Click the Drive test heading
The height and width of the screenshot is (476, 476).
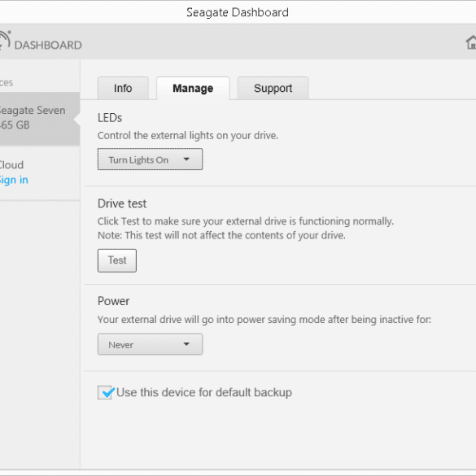pyautogui.click(x=122, y=203)
